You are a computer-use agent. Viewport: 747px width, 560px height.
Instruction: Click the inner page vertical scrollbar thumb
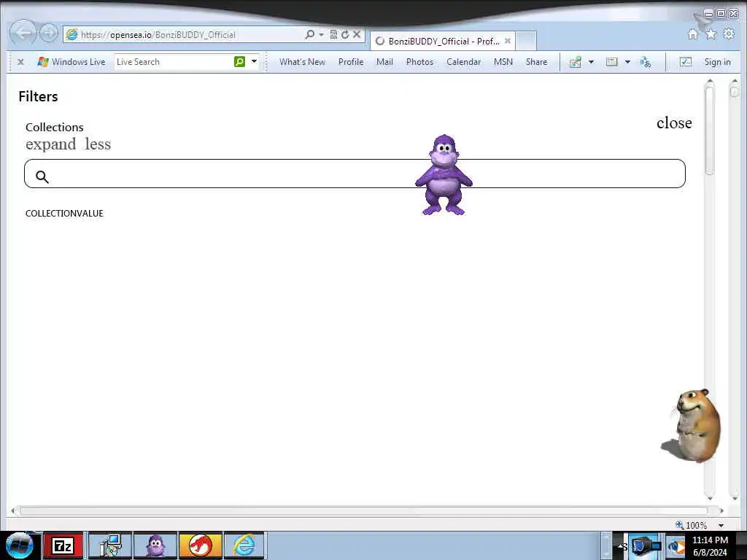[x=710, y=131]
